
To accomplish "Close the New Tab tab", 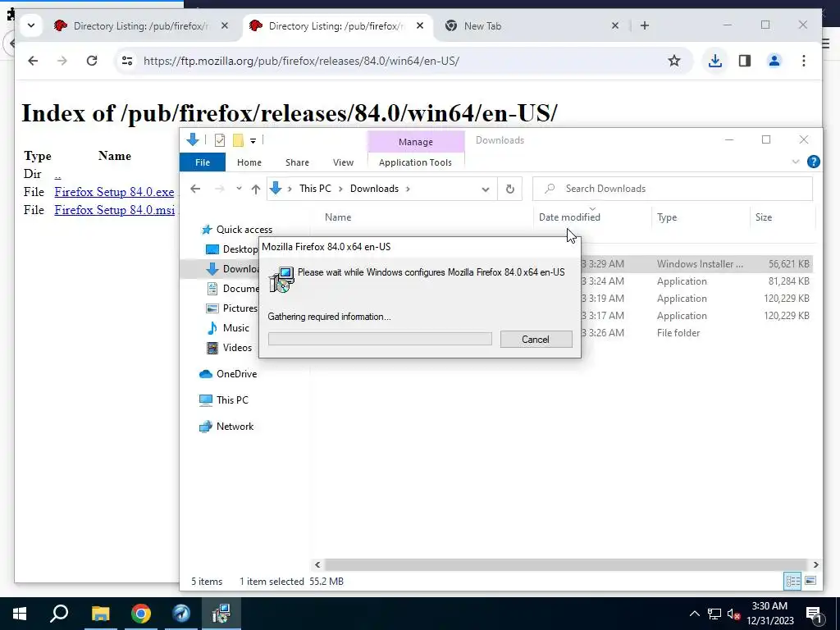I will tap(615, 25).
